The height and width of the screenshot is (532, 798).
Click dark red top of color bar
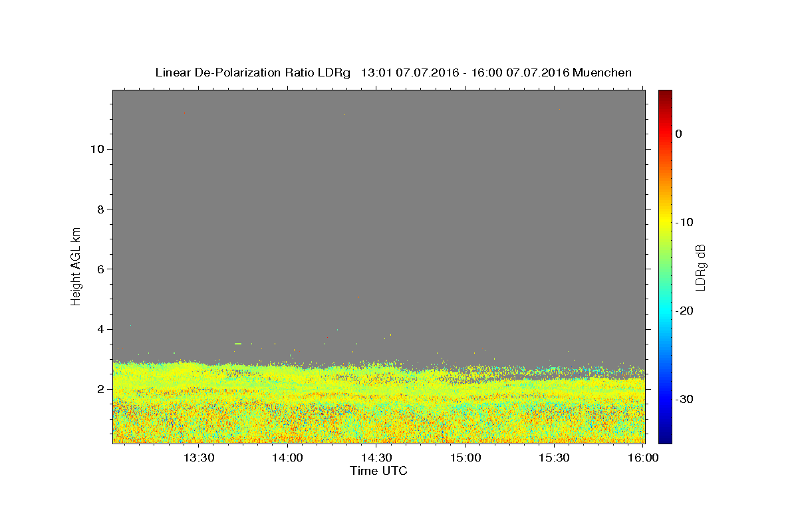pyautogui.click(x=665, y=93)
